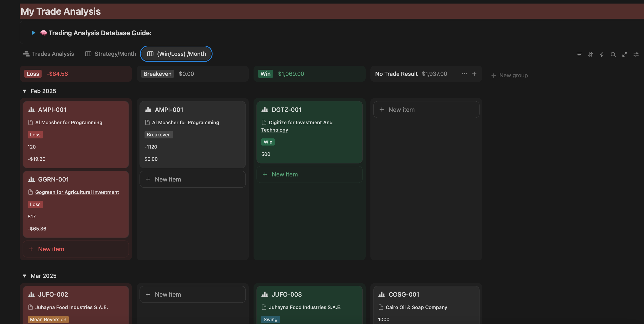Click chart icon on GGRN-001 card
The image size is (644, 324).
pos(31,179)
